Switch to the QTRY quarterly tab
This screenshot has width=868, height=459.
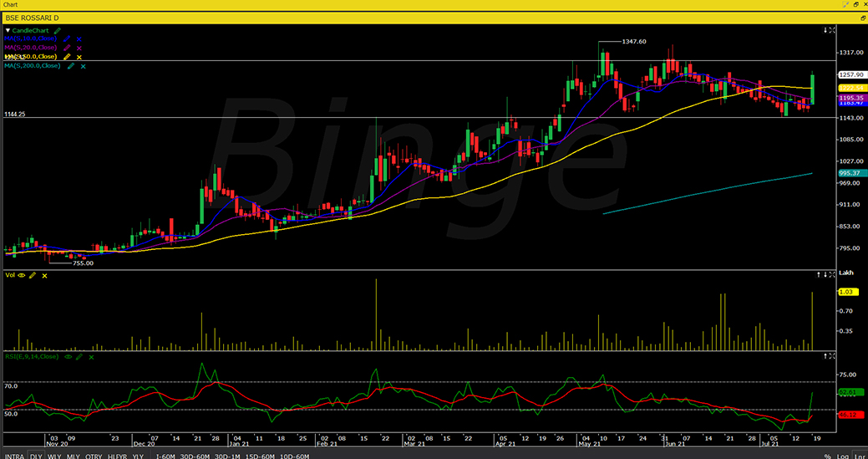coord(94,456)
